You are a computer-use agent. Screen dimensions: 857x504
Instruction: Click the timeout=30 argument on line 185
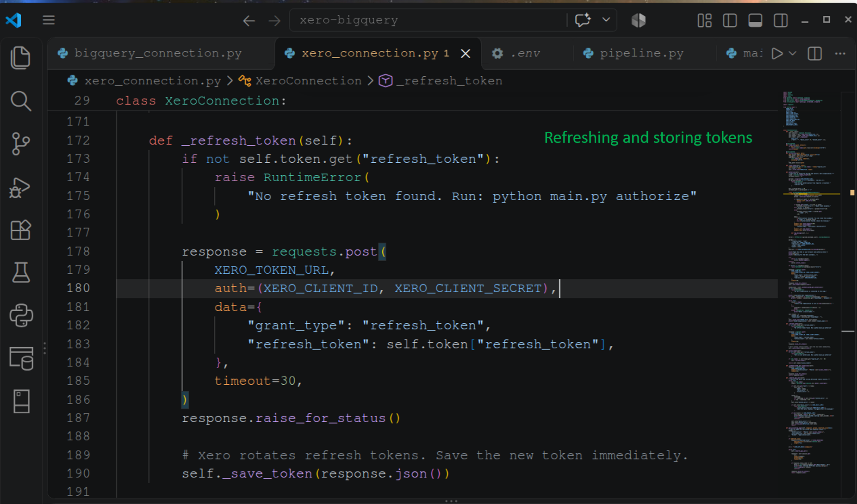pos(255,381)
